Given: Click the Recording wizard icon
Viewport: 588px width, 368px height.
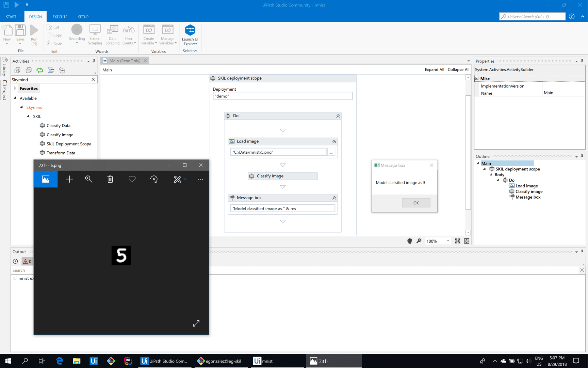Looking at the screenshot, I should click(x=77, y=30).
